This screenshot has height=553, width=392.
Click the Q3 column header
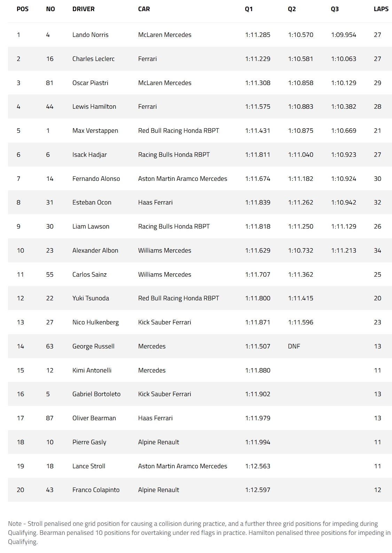tap(335, 9)
